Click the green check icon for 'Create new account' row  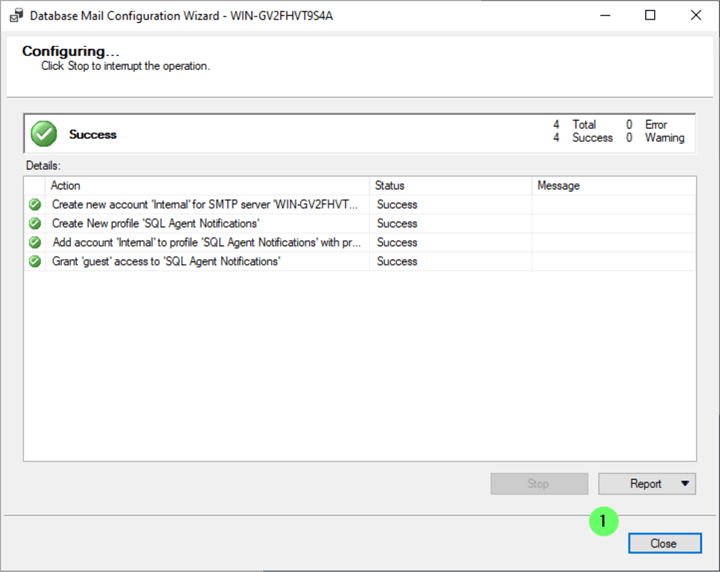[35, 204]
